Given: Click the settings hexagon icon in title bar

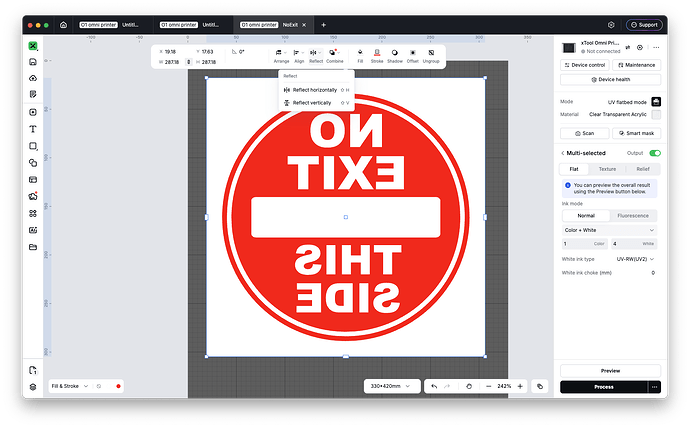Looking at the screenshot, I should click(611, 25).
